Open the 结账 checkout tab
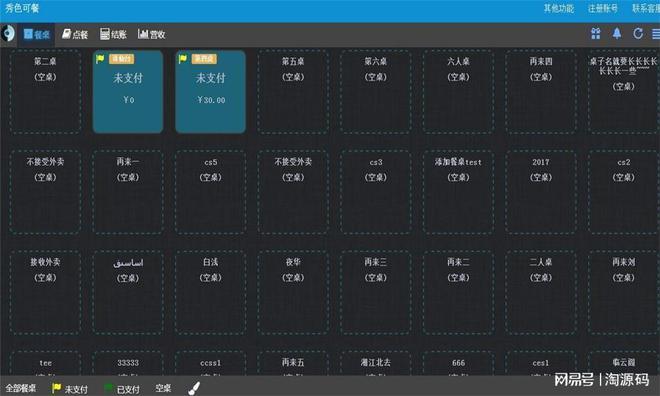The width and height of the screenshot is (660, 396). click(x=113, y=35)
